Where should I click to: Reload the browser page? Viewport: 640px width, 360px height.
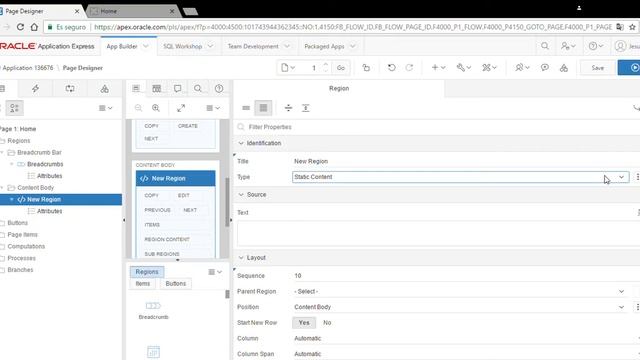20,27
